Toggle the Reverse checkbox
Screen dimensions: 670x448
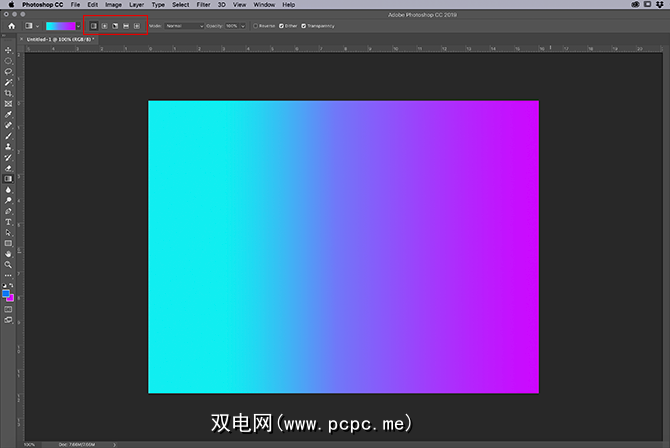tap(255, 25)
